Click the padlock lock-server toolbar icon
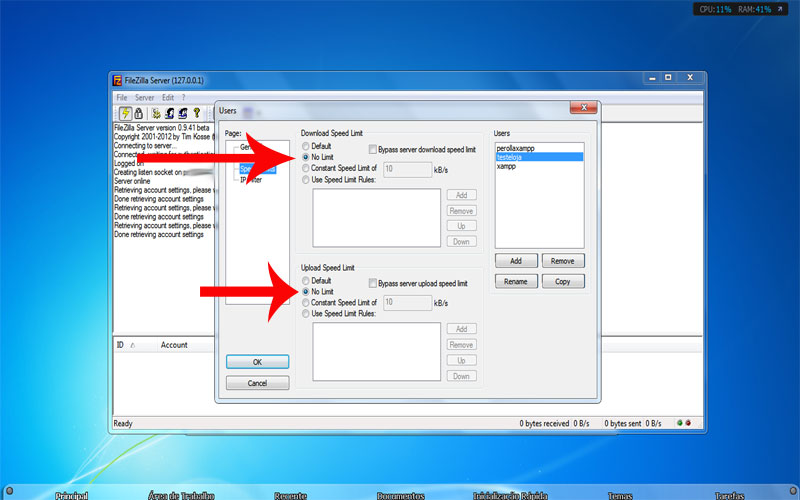Viewport: 800px width, 500px height. click(x=138, y=113)
